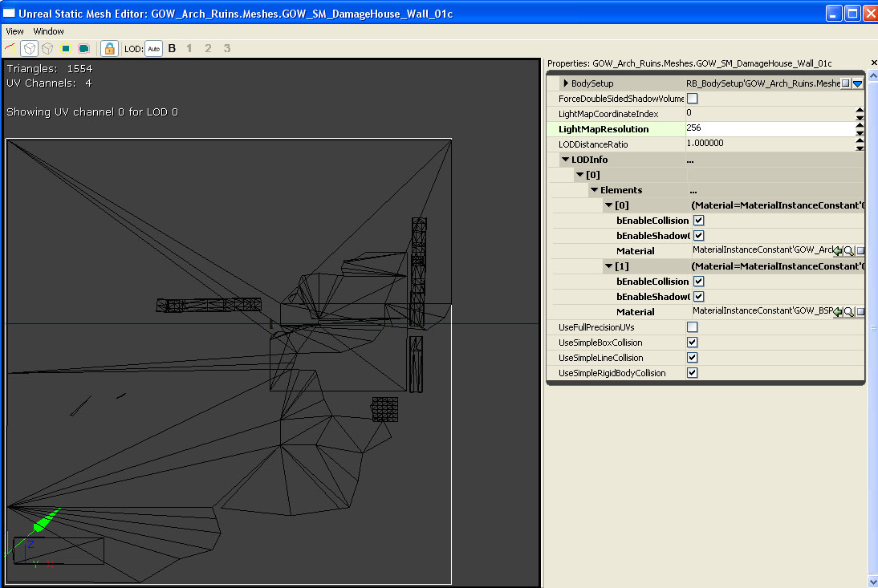The height and width of the screenshot is (588, 878).
Task: Click element 1 Material GOW_BSP value text
Action: (x=762, y=311)
